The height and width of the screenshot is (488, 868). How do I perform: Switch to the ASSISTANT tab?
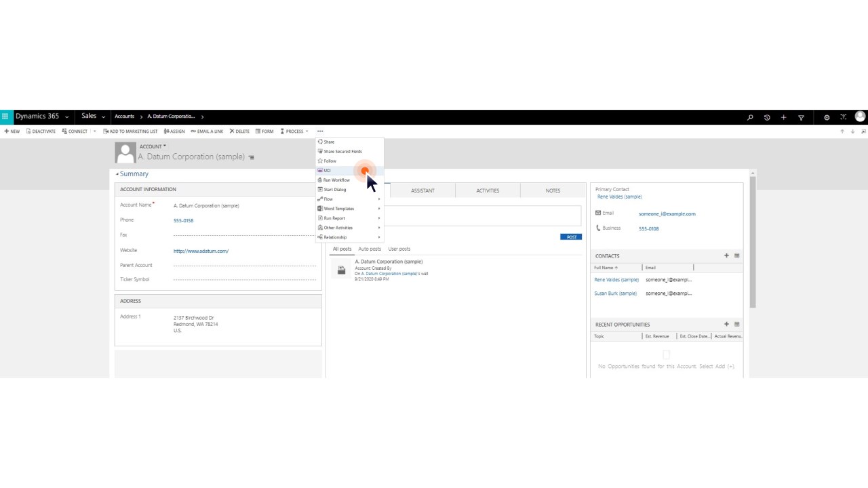click(x=422, y=190)
